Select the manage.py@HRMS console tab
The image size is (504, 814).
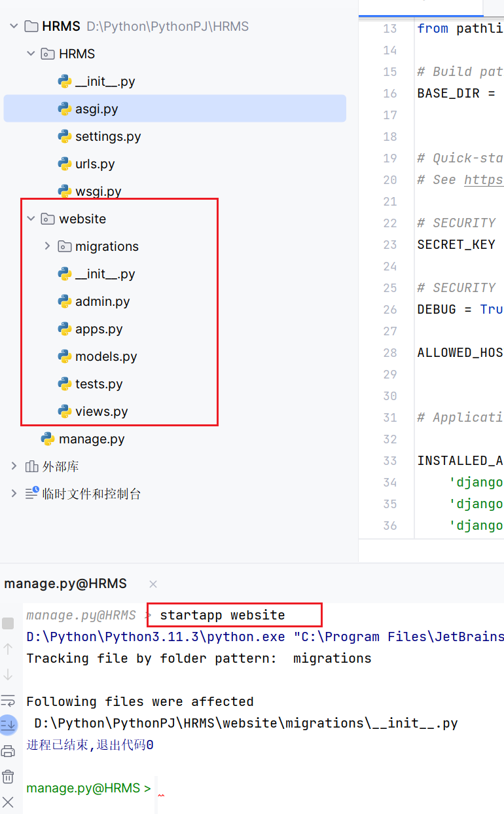(65, 583)
